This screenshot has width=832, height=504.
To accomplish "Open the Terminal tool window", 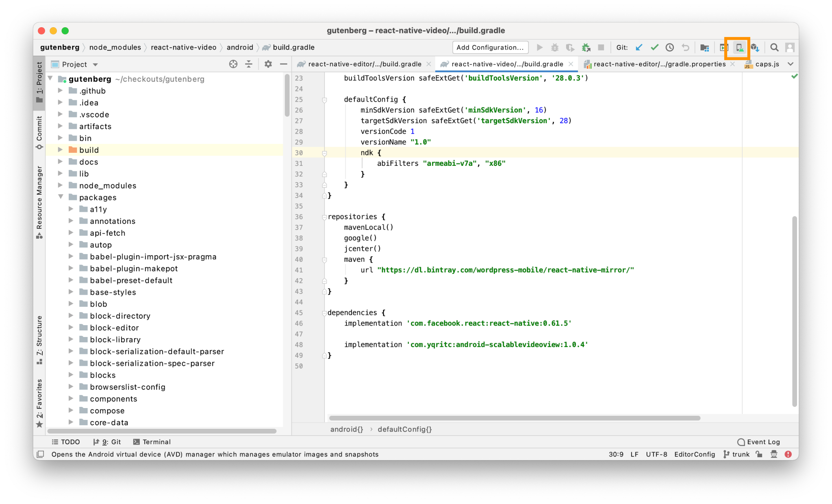I will 152,442.
